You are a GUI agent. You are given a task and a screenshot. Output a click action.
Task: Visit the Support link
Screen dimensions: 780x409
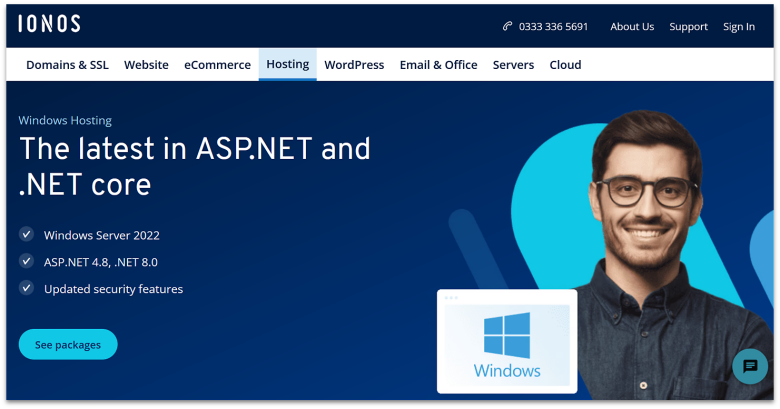tap(688, 27)
